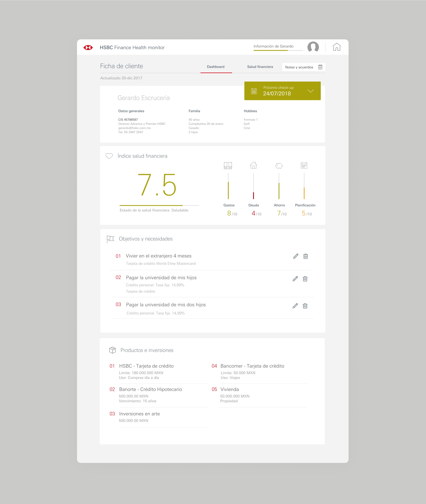The height and width of the screenshot is (504, 426).
Task: Delete objective 01 Vivier en el extranjero
Action: tap(305, 256)
